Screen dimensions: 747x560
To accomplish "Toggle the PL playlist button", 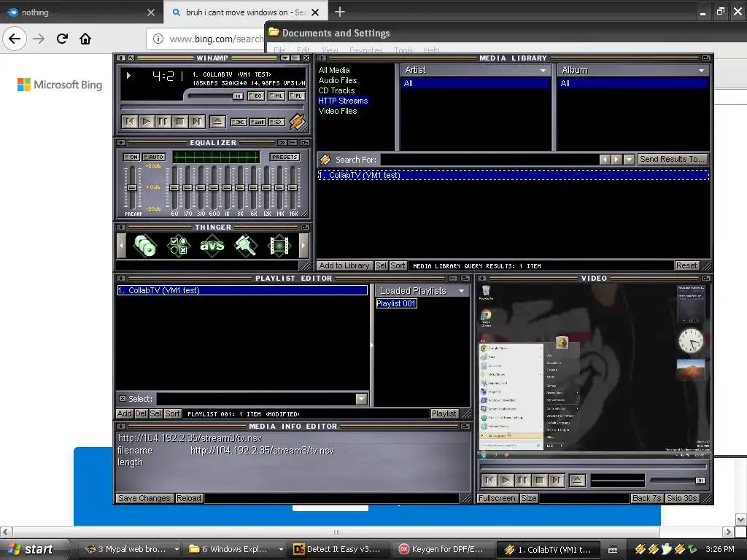I will coord(296,96).
